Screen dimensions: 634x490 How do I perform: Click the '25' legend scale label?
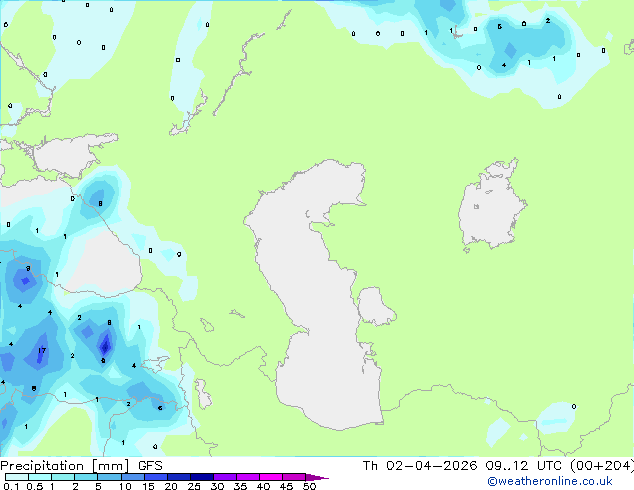click(194, 486)
